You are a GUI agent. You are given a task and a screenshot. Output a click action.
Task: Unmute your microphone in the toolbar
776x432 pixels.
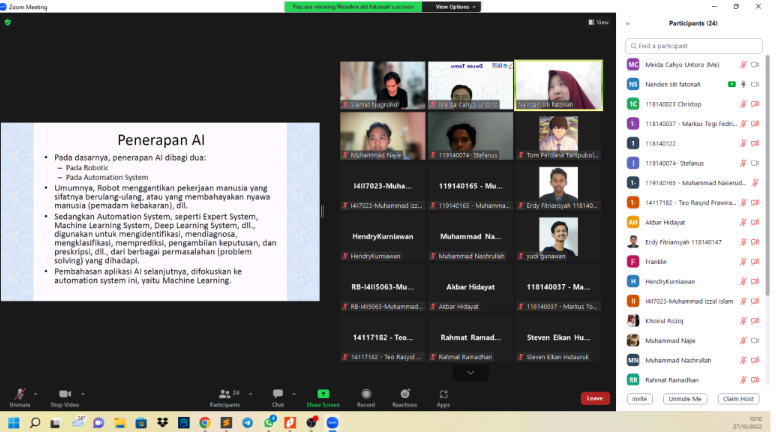point(19,397)
